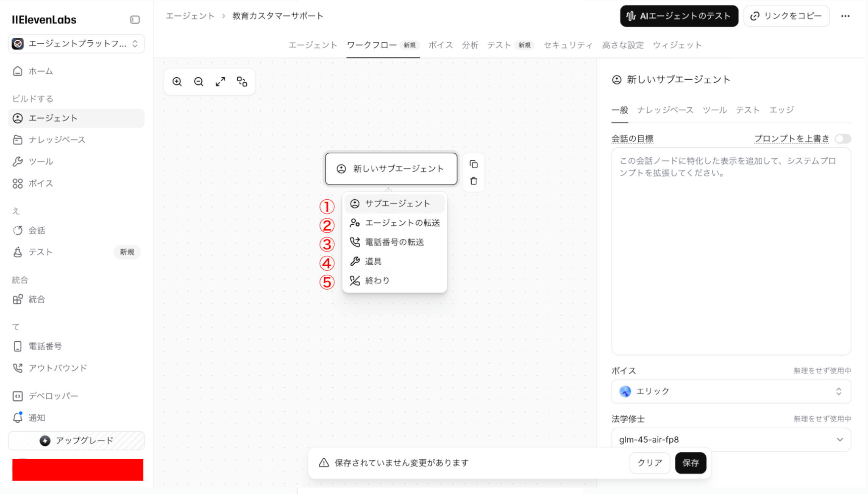Switch to the ナレッジベース panel tab
The width and height of the screenshot is (868, 494).
point(665,110)
